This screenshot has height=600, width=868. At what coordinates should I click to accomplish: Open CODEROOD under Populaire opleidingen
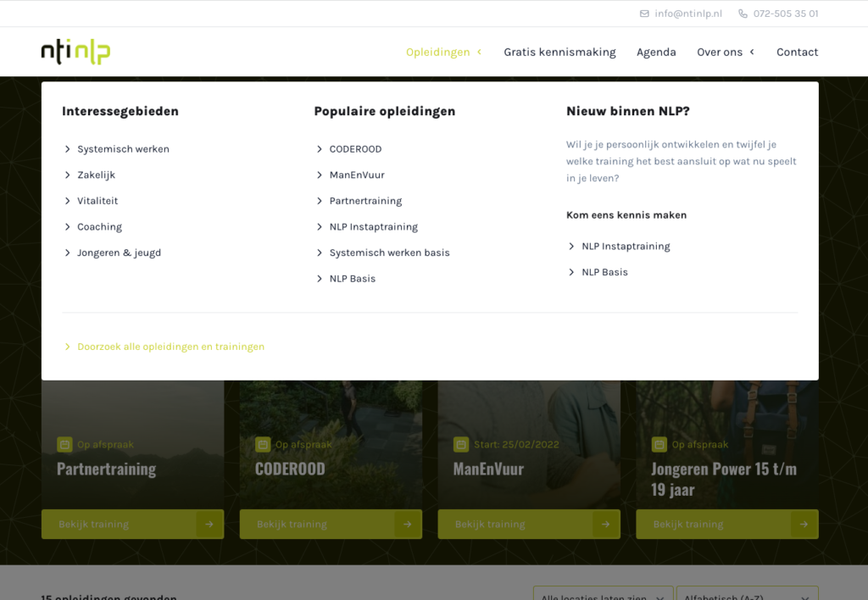(x=355, y=149)
